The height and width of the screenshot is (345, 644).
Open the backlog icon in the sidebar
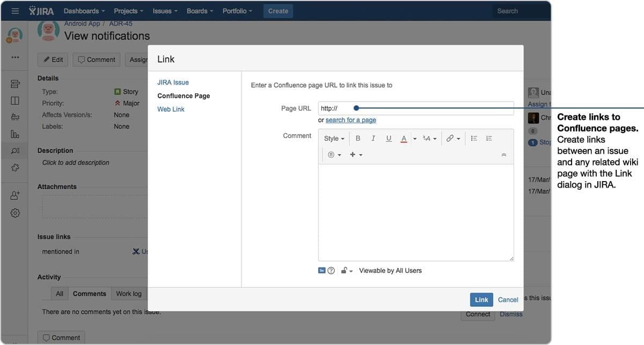pyautogui.click(x=15, y=84)
